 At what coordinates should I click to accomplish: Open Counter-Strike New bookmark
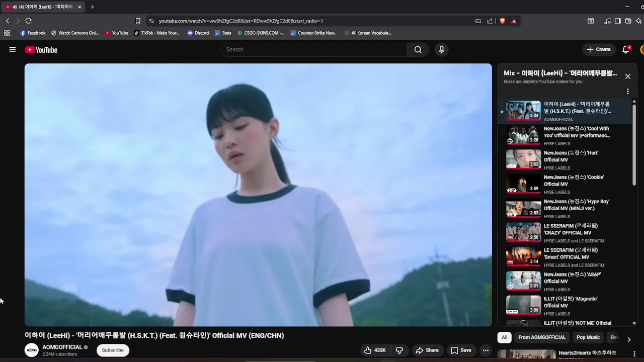click(314, 33)
